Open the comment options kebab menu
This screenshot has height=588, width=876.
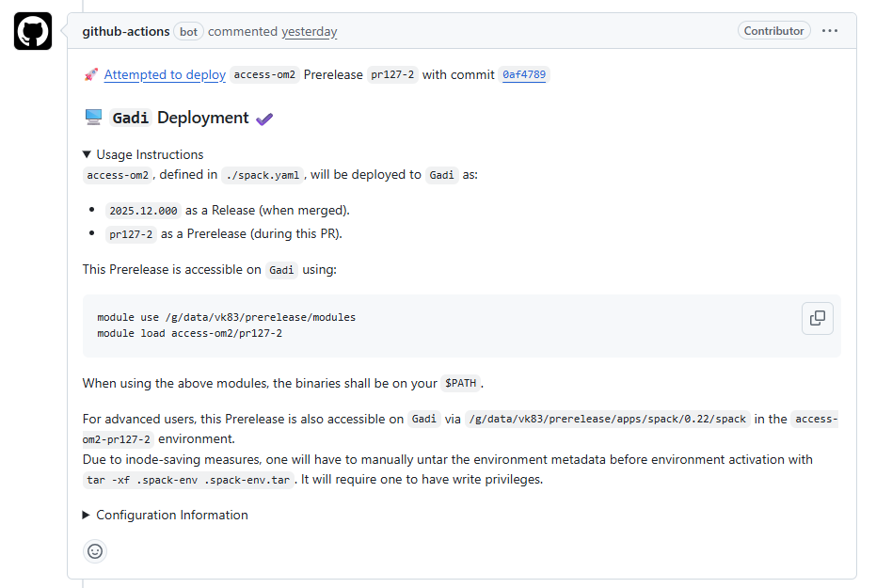tap(830, 30)
